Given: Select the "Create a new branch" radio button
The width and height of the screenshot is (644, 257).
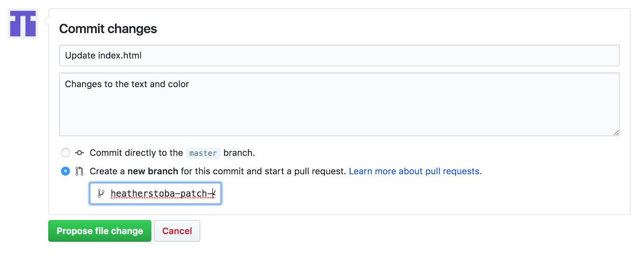Looking at the screenshot, I should [65, 171].
